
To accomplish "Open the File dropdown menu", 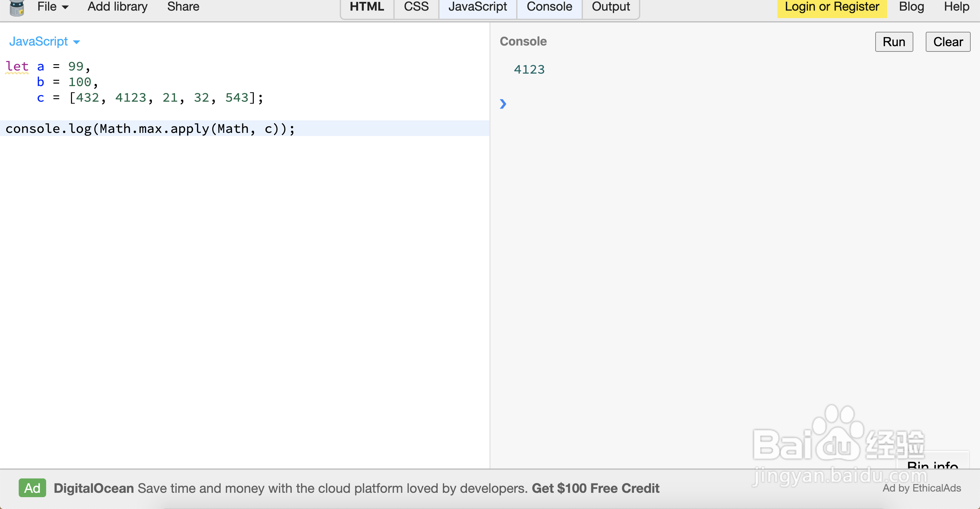I will [x=52, y=7].
